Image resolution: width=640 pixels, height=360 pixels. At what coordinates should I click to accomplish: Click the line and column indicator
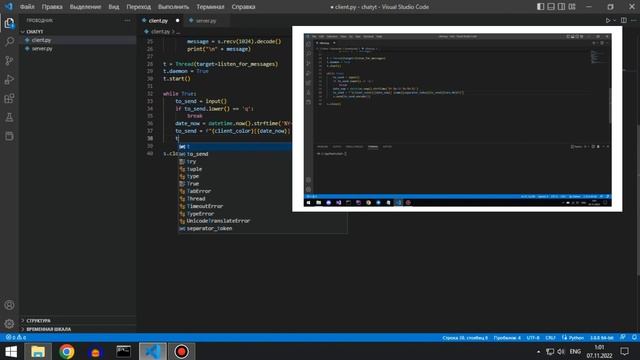click(x=465, y=338)
